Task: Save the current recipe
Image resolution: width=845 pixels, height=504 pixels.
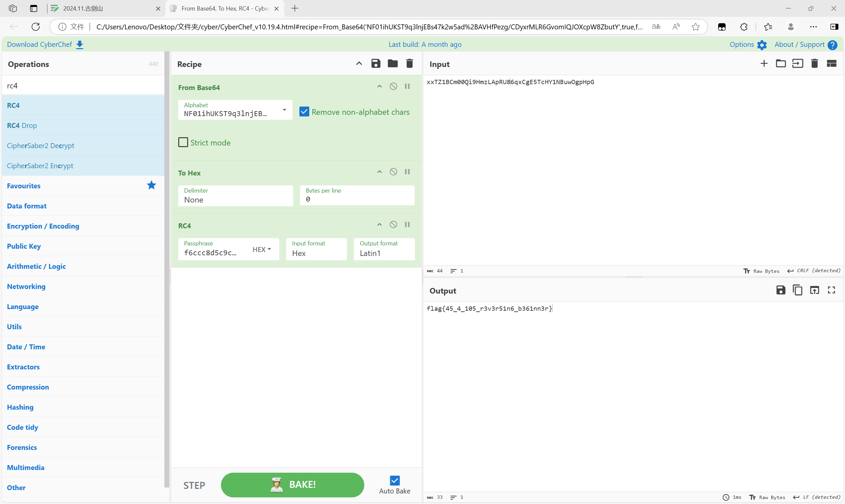Action: [x=376, y=64]
